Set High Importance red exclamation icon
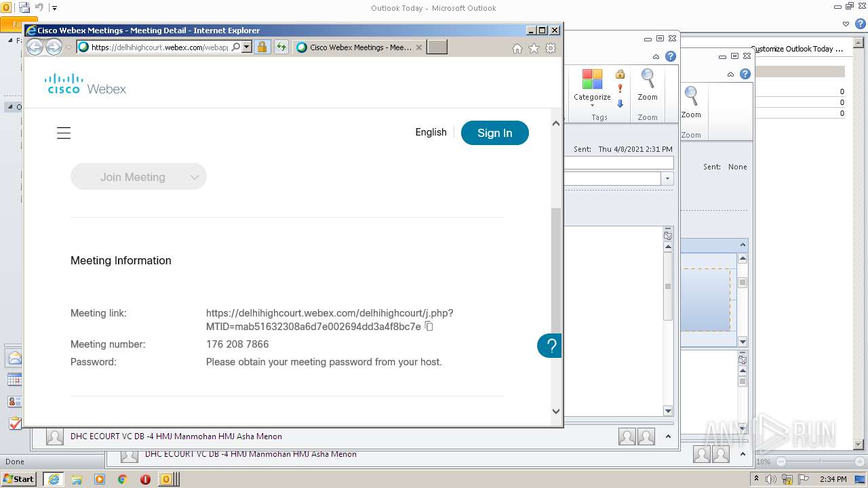 point(620,89)
